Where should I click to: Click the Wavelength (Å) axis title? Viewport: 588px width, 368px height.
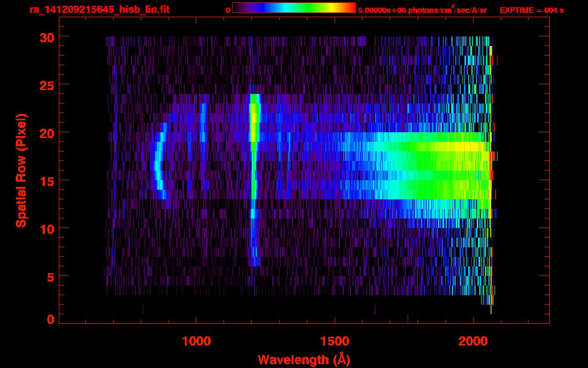tap(301, 359)
